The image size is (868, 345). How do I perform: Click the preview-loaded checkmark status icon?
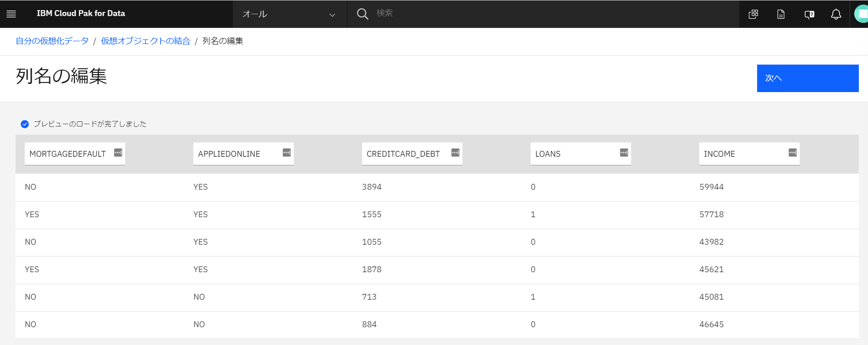point(25,124)
